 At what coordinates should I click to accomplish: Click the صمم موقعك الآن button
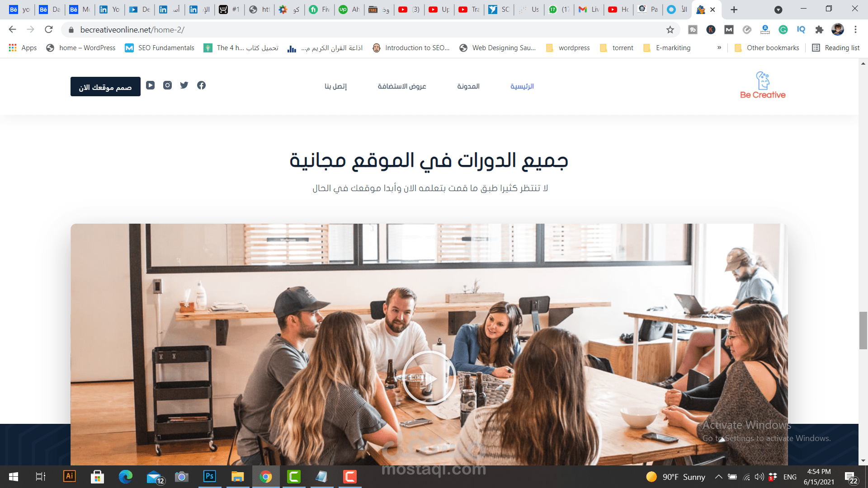[105, 87]
